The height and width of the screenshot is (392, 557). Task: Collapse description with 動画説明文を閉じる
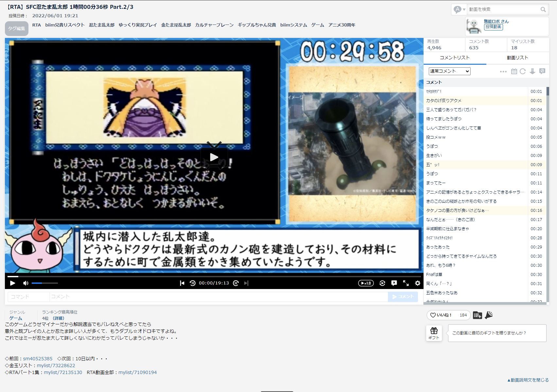(528, 380)
